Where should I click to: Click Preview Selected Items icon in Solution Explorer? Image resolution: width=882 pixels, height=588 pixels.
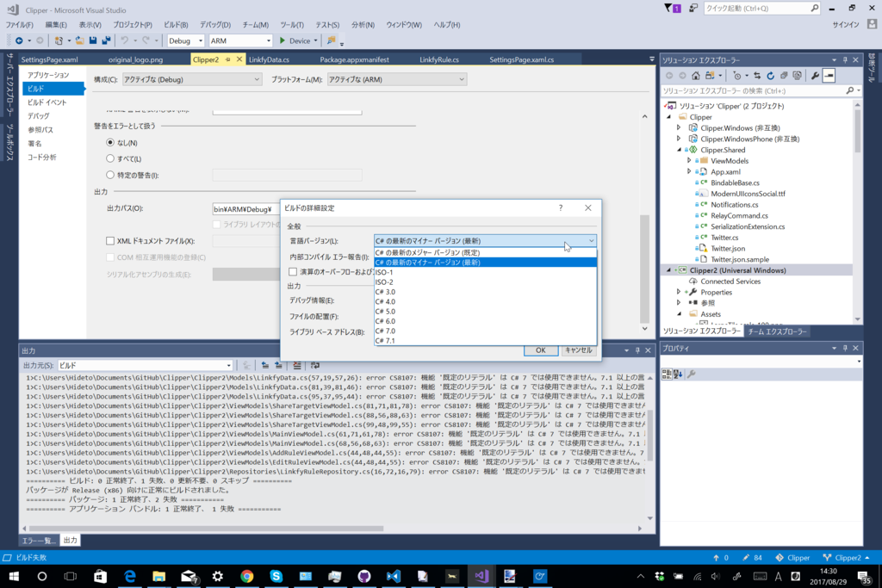(x=829, y=75)
